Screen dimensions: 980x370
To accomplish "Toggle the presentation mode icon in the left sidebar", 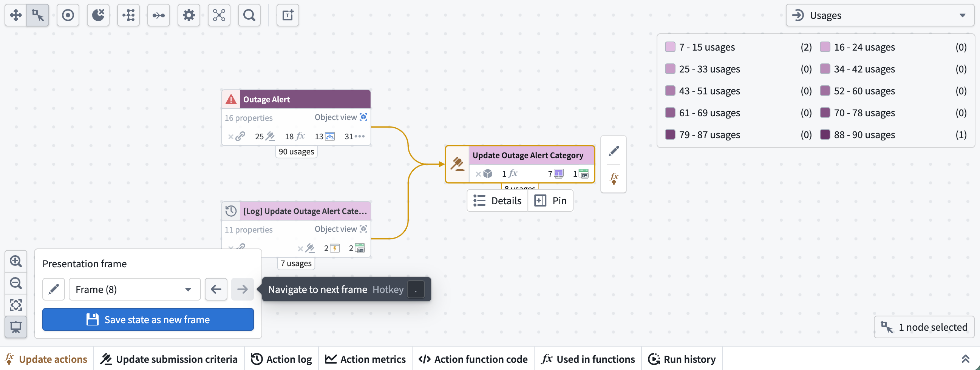I will 16,326.
